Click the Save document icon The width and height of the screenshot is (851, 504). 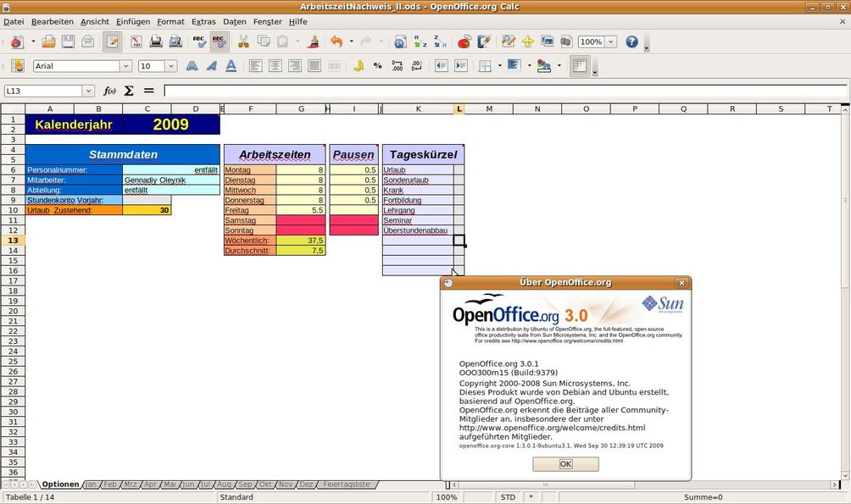[x=68, y=42]
